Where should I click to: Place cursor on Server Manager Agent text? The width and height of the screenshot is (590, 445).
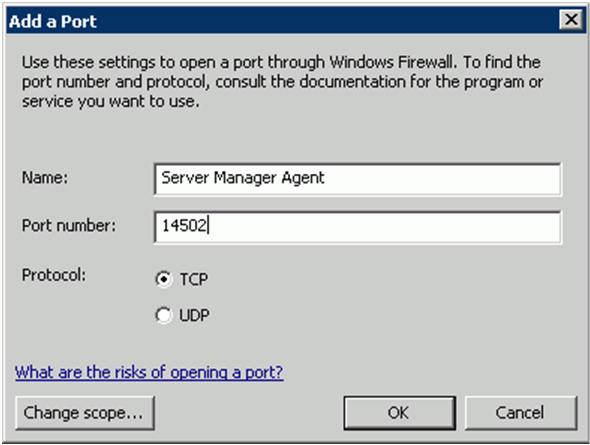[243, 178]
